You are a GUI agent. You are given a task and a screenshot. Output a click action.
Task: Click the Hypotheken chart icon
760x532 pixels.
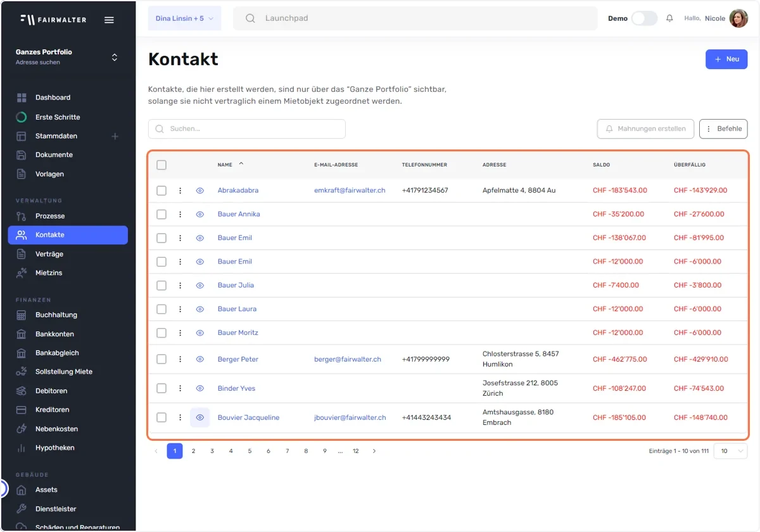22,448
